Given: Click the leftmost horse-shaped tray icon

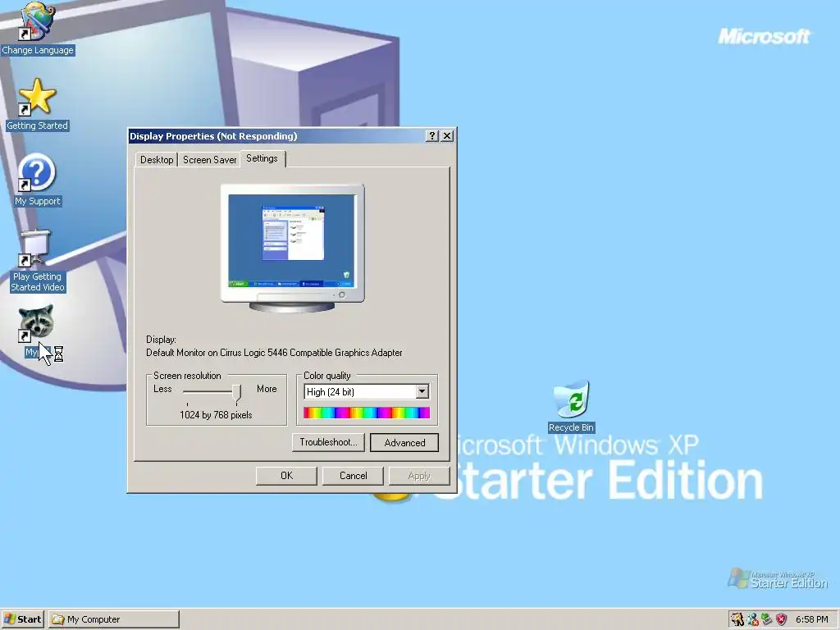Looking at the screenshot, I should 737,619.
